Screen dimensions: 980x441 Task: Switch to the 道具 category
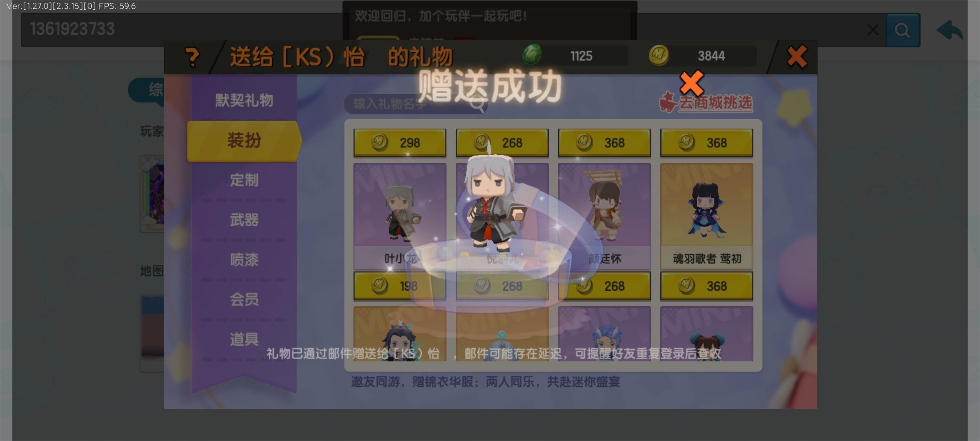pos(244,339)
